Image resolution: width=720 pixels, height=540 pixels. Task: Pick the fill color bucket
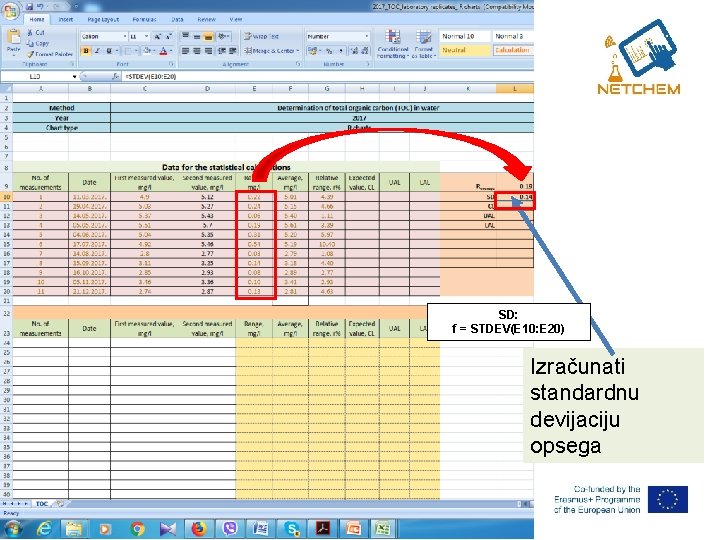[147, 51]
